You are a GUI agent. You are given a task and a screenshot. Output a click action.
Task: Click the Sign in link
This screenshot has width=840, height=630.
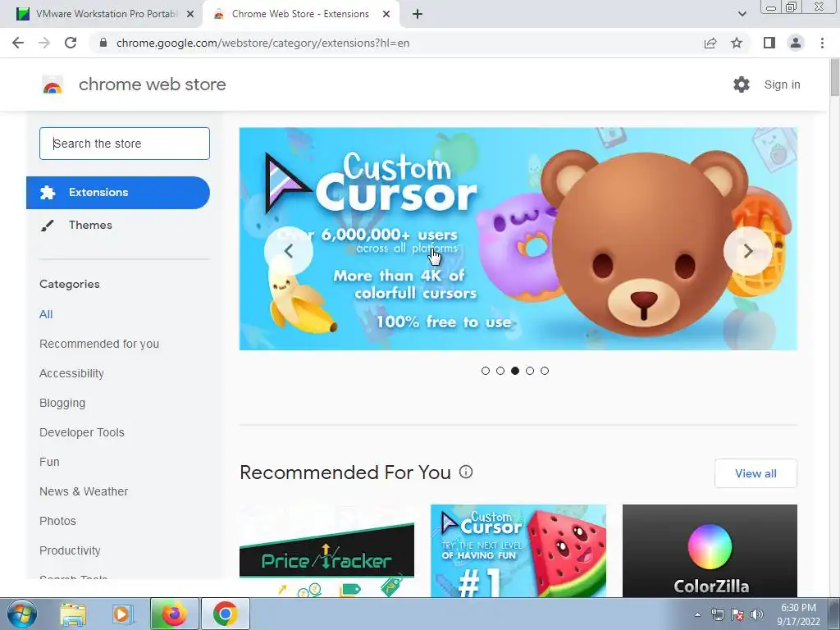[782, 84]
